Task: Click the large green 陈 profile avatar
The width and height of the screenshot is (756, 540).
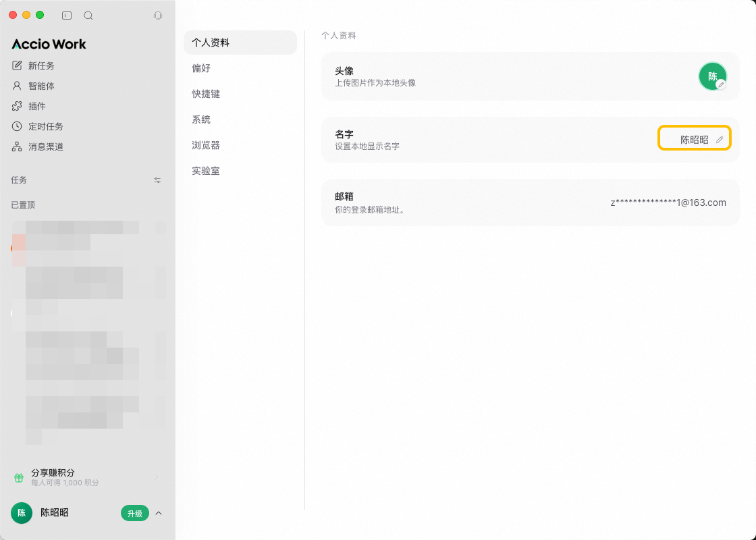Action: (712, 76)
